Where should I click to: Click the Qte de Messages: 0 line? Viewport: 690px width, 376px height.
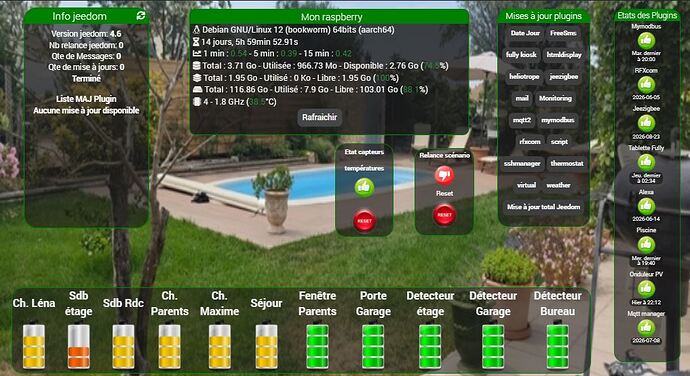[x=86, y=56]
